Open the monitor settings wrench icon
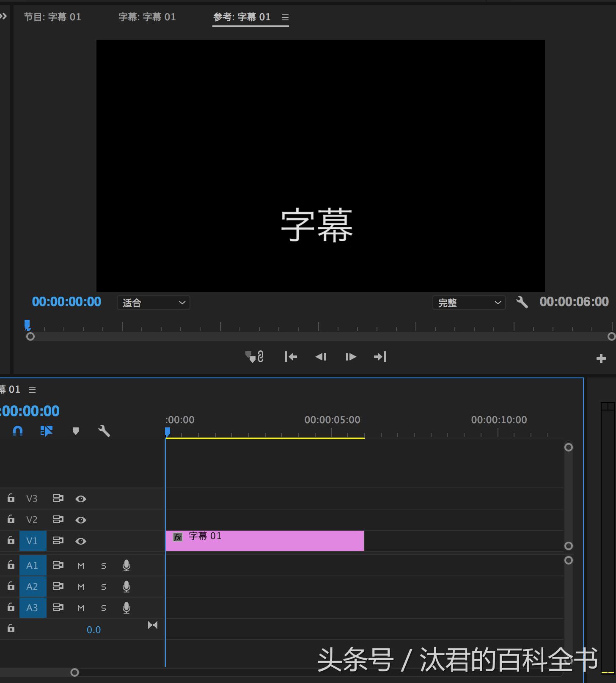This screenshot has height=683, width=616. click(522, 303)
